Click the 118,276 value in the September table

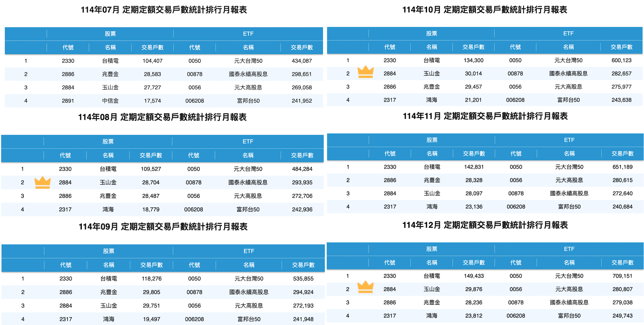[151, 279]
